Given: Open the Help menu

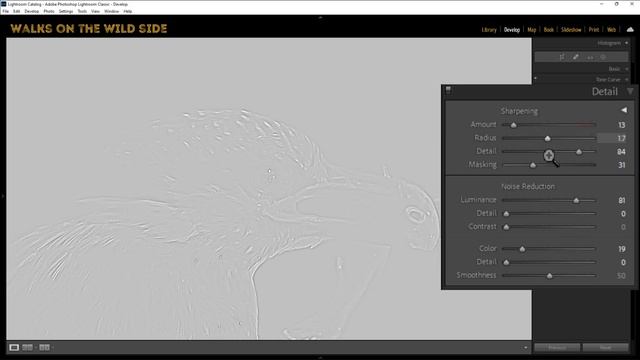Looking at the screenshot, I should [x=127, y=11].
